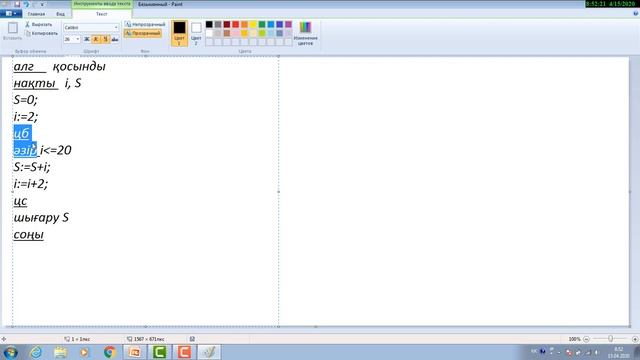
Task: Click the line S=0;
Action: click(26, 100)
